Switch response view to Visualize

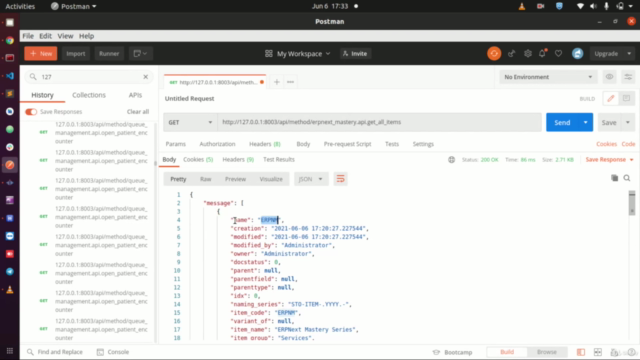pyautogui.click(x=271, y=179)
